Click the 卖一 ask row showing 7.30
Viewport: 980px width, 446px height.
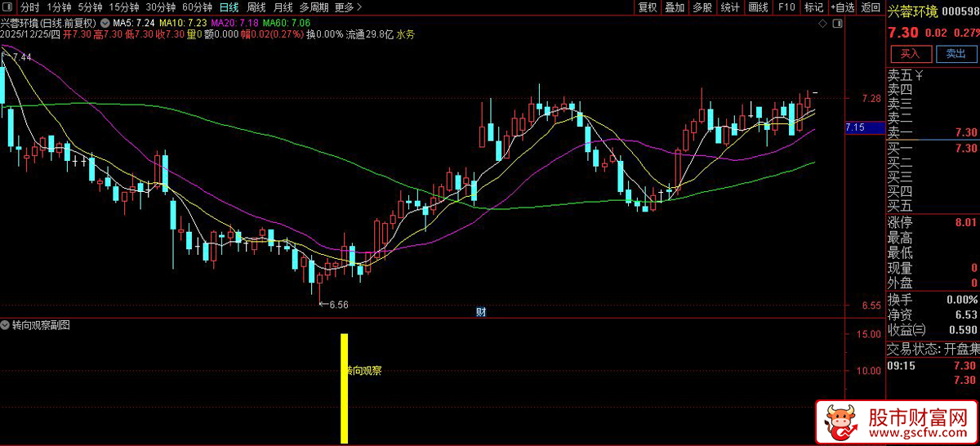933,132
